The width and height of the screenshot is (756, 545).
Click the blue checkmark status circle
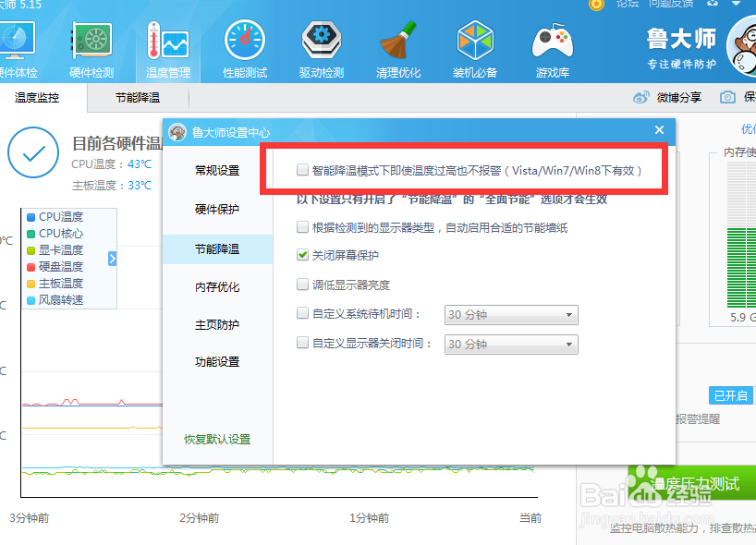33,152
